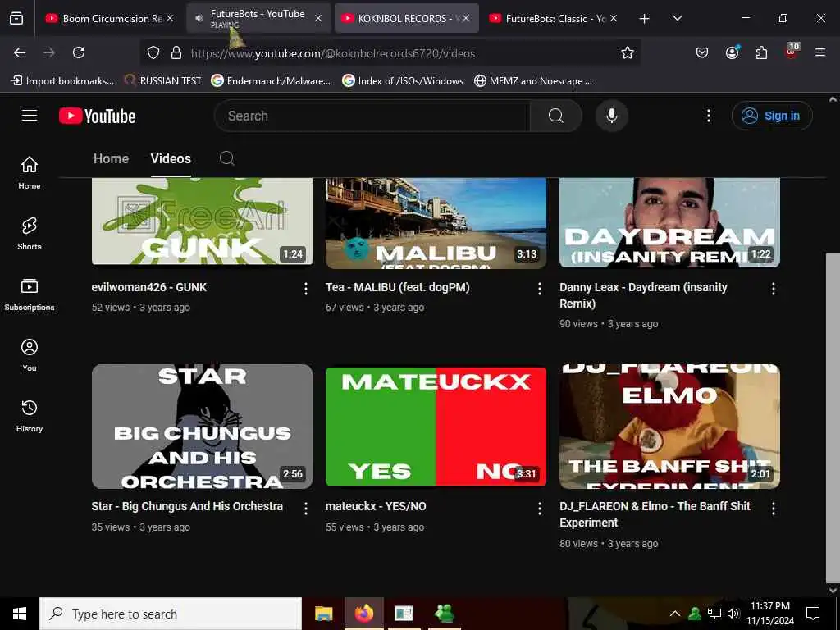Screen dimensions: 840x630
Task: Open Home in the YouTube sidebar
Action: (x=30, y=172)
